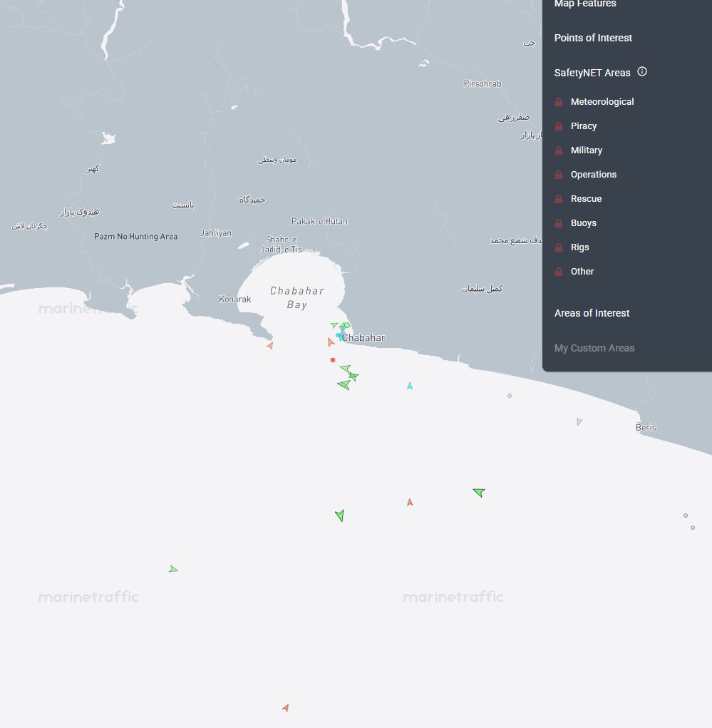The image size is (712, 728).
Task: Select the cyan vessel marker east of Chabahar
Action: (410, 386)
